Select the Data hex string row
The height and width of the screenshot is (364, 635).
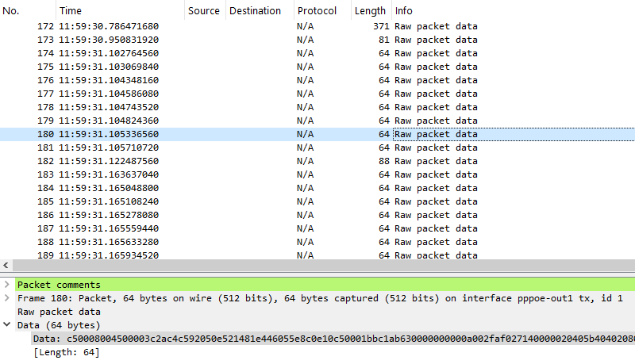tap(333, 339)
